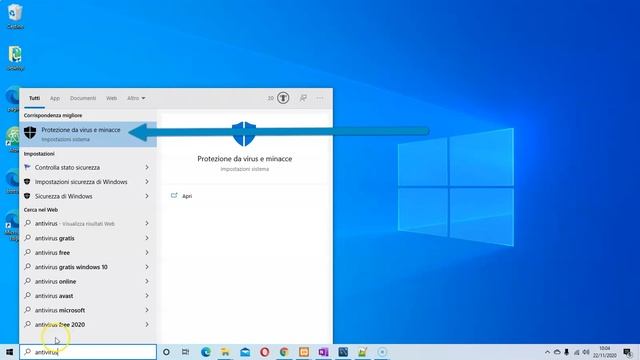Switch to the App search tab
This screenshot has width=640, height=360.
55,98
